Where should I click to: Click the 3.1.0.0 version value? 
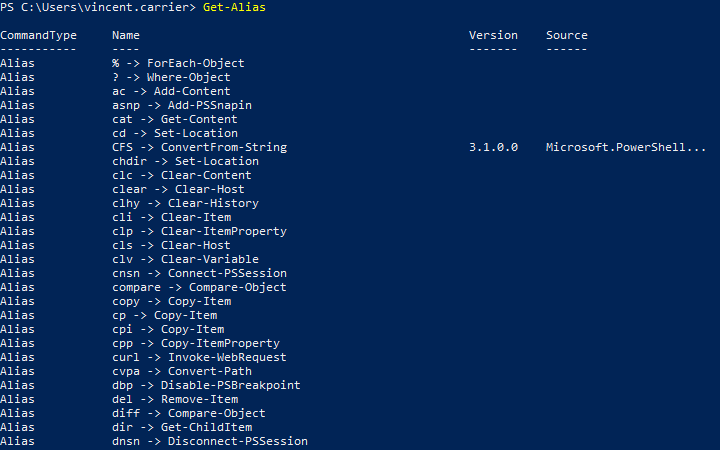tap(493, 147)
